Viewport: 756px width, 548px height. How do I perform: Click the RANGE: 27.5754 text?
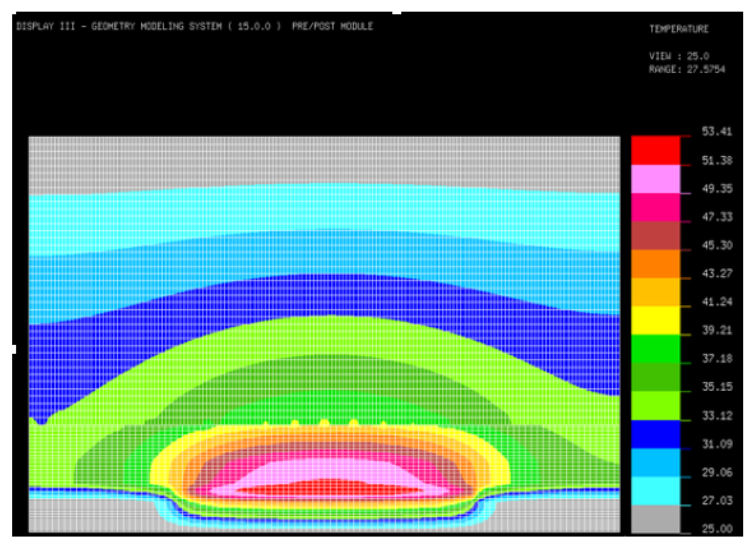(x=687, y=69)
